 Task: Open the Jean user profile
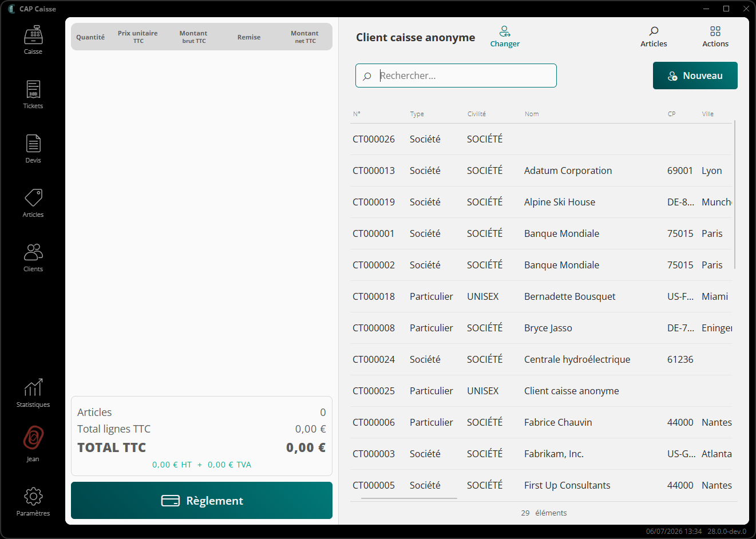click(x=33, y=444)
